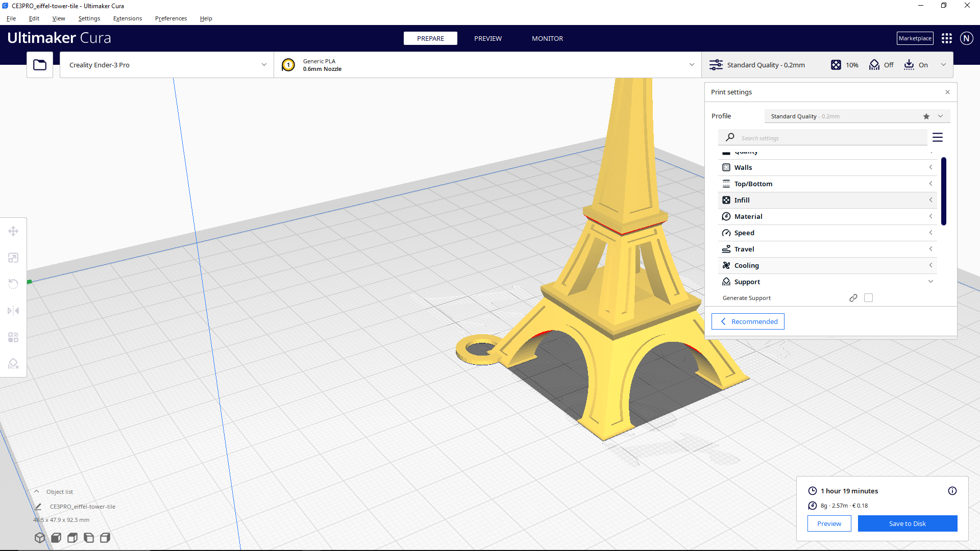Enable the Generate Support checkbox
This screenshot has height=551, width=980.
point(868,298)
